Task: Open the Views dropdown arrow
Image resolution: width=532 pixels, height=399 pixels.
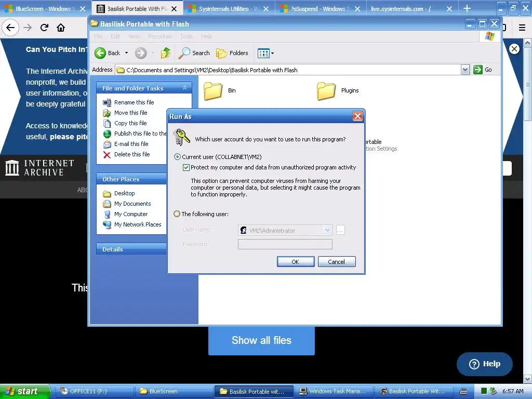Action: pos(272,54)
